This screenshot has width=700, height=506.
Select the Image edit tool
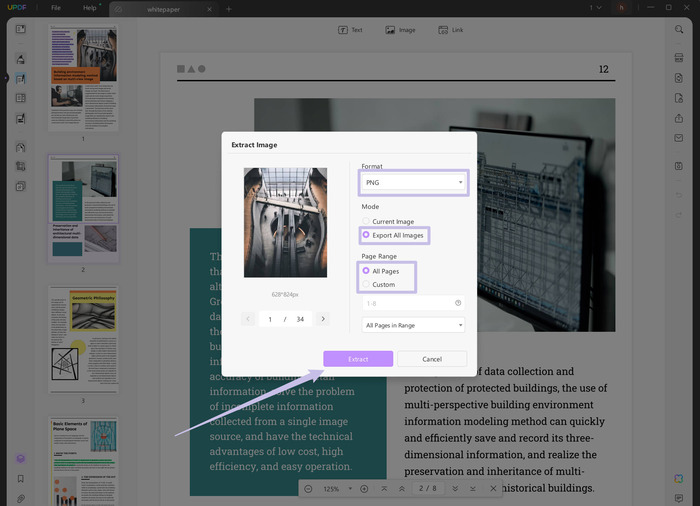pos(400,30)
